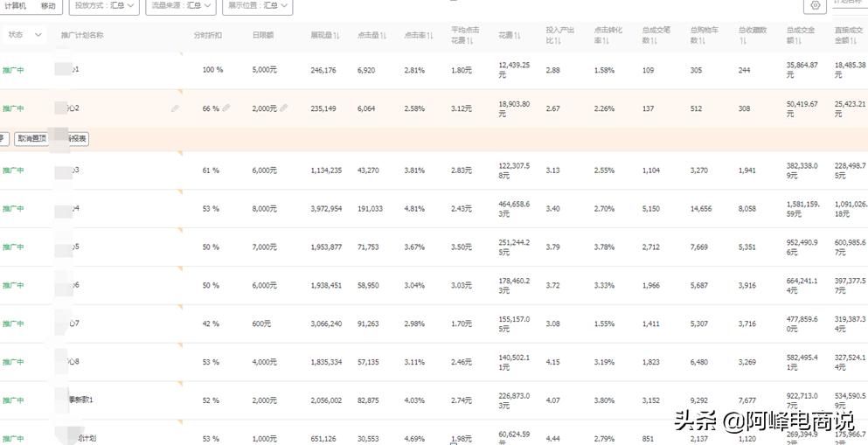Screen dimensions: 868x445
Task: Switch to the 计算机 tab
Action: coord(15,5)
